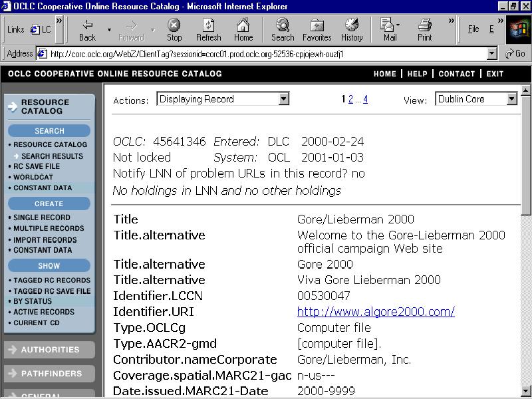Click the LCCN value 00530047

point(323,296)
